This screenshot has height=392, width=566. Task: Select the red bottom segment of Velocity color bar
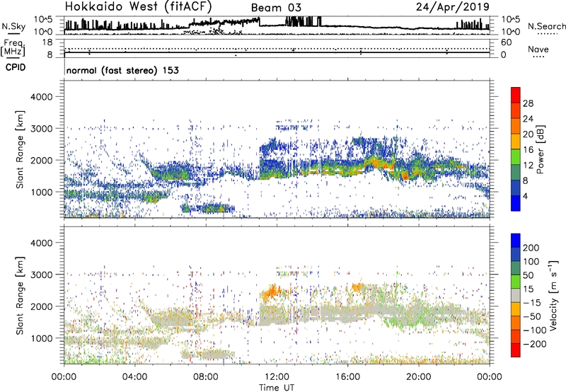point(516,350)
